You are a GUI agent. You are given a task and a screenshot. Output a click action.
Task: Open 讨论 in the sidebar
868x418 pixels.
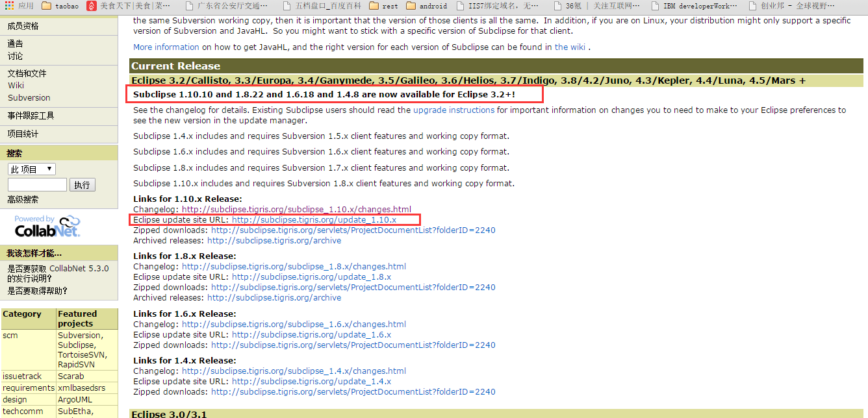(15, 56)
